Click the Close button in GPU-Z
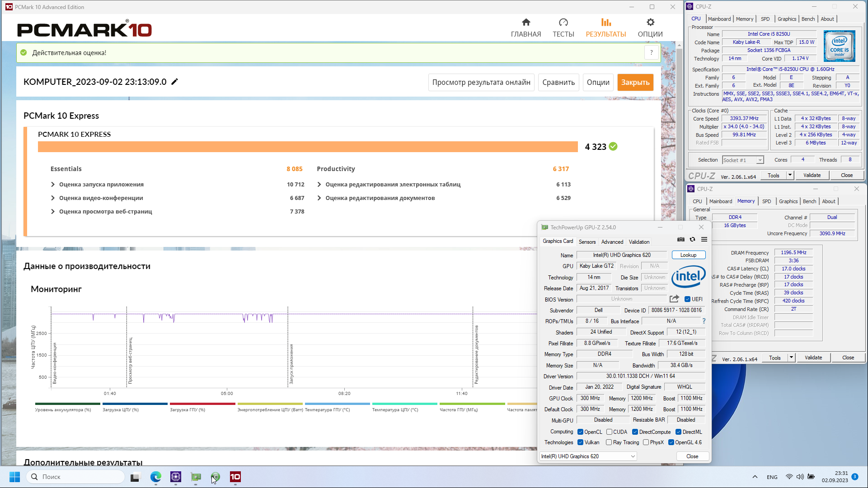The width and height of the screenshot is (868, 488). [692, 456]
